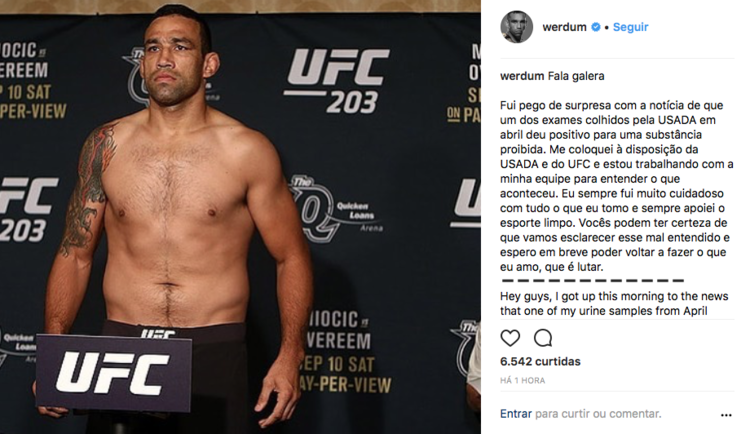The height and width of the screenshot is (434, 750).
Task: Click the Portuguese caption paragraph about USADA
Action: pos(617,186)
